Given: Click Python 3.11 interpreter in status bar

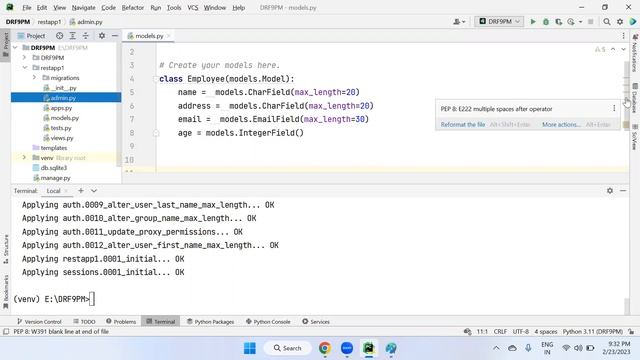Looking at the screenshot, I should (593, 331).
